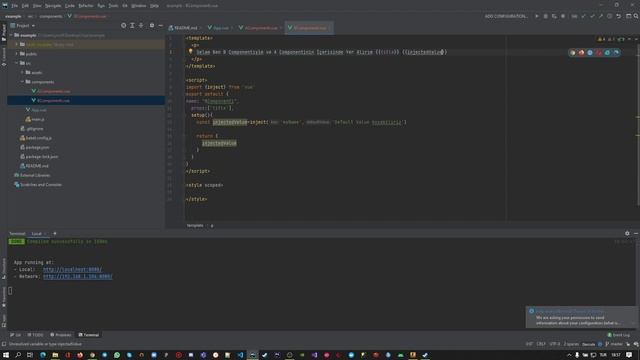640x360 pixels.
Task: Select the Local terminal tab
Action: click(37, 233)
